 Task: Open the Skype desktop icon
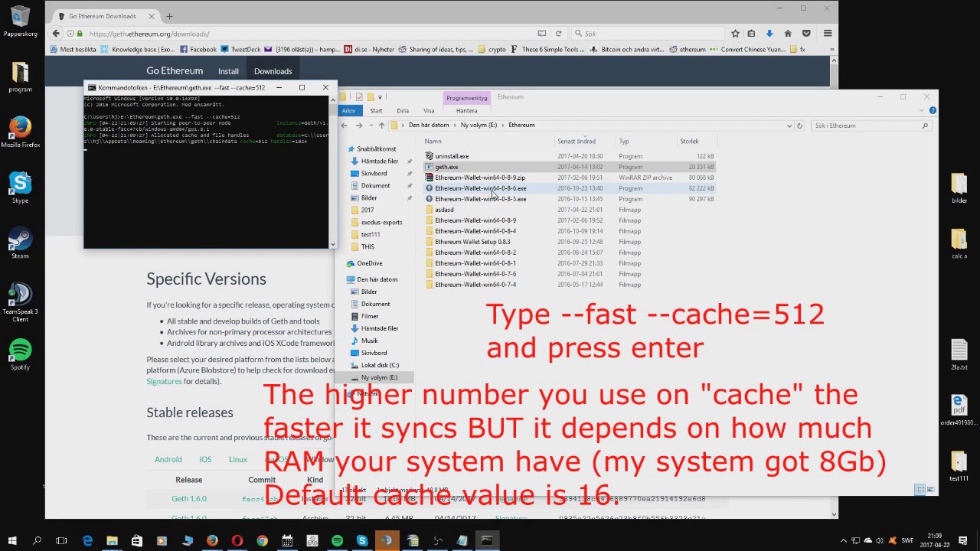coord(20,187)
